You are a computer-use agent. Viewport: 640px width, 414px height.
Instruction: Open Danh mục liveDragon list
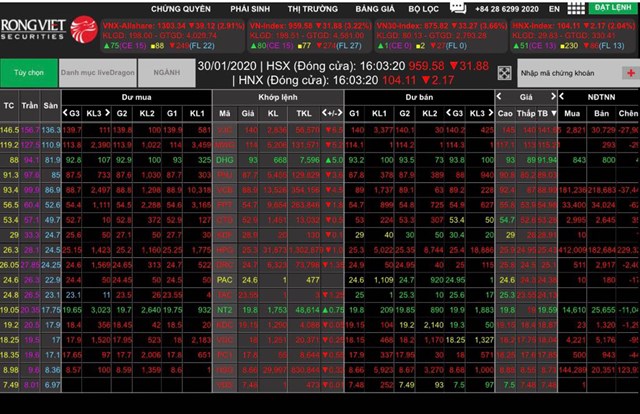click(x=95, y=73)
